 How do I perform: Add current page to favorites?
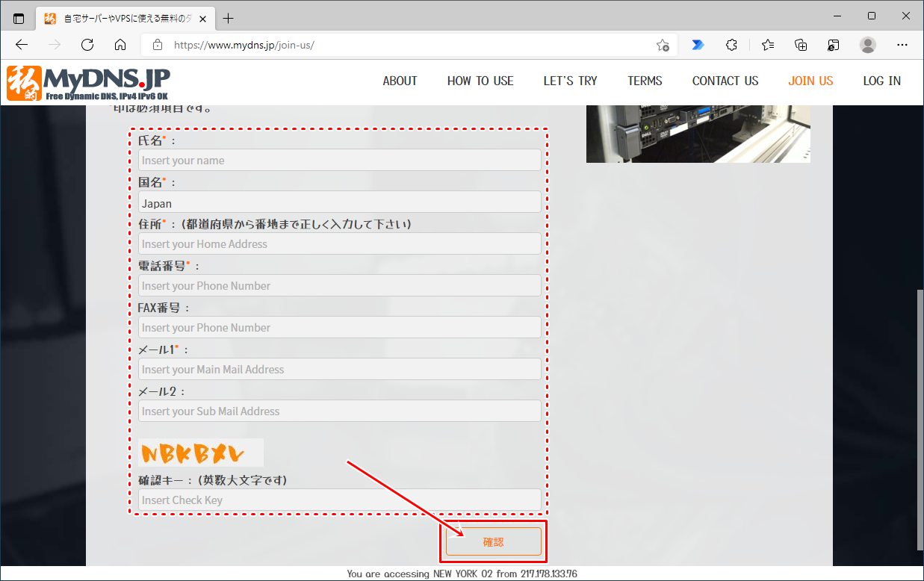[662, 45]
